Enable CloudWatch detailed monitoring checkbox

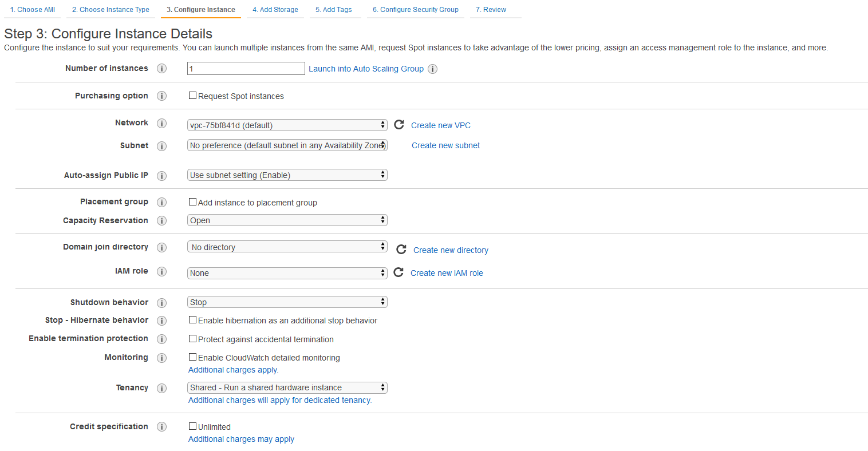tap(193, 357)
